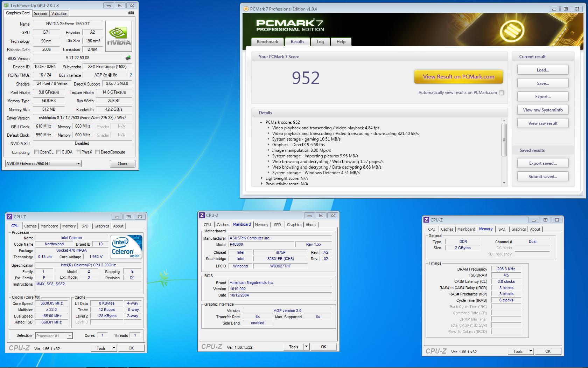The image size is (588, 368).
Task: Click the Export... button
Action: tap(543, 97)
